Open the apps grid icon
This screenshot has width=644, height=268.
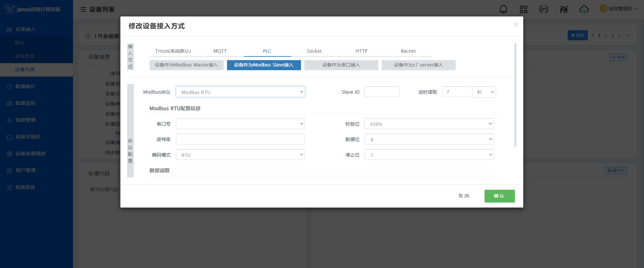(523, 9)
